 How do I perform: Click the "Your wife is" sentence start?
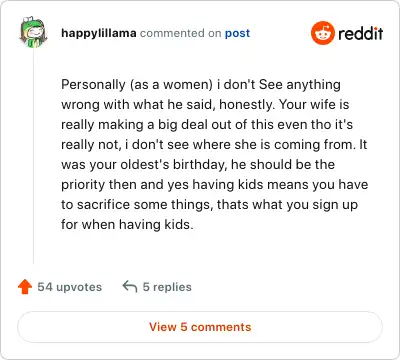point(314,104)
